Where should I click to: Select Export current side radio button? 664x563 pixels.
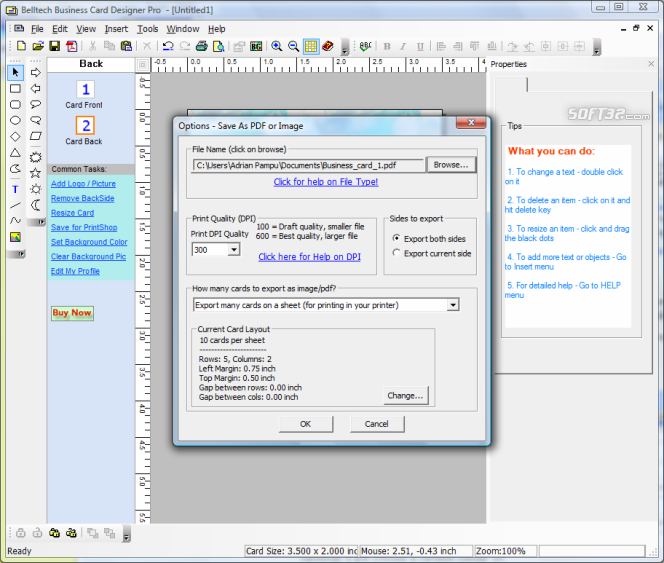click(x=396, y=253)
